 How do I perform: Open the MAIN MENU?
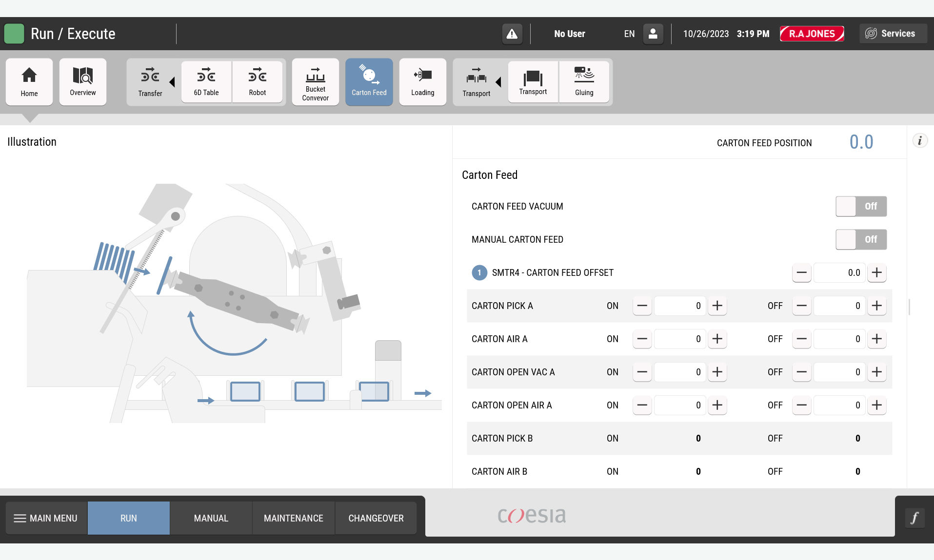[x=45, y=518]
